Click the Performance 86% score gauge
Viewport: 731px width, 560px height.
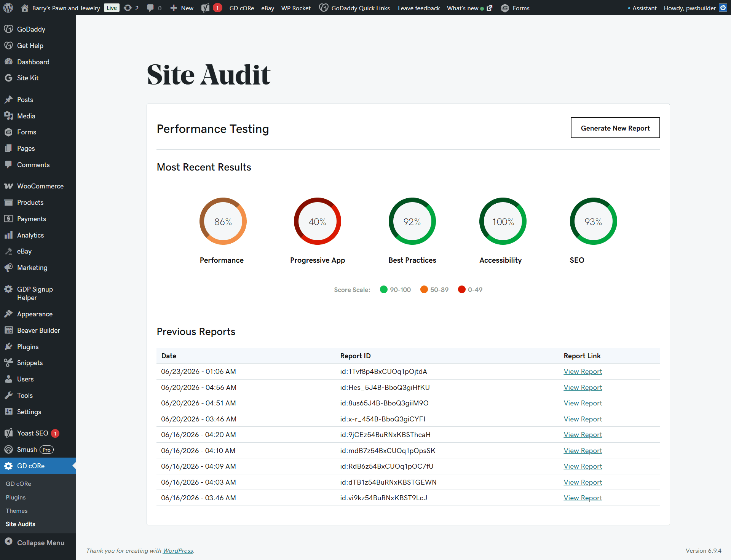223,221
